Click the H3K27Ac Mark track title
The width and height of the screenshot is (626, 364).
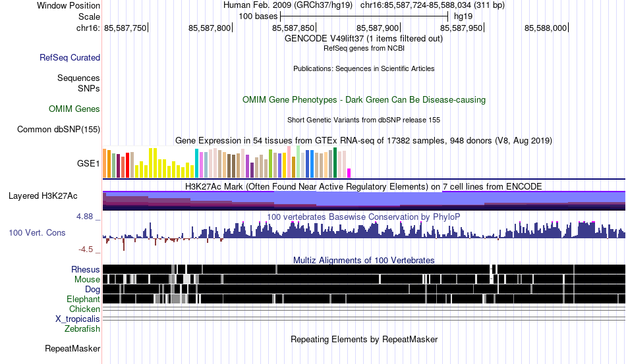(x=364, y=186)
